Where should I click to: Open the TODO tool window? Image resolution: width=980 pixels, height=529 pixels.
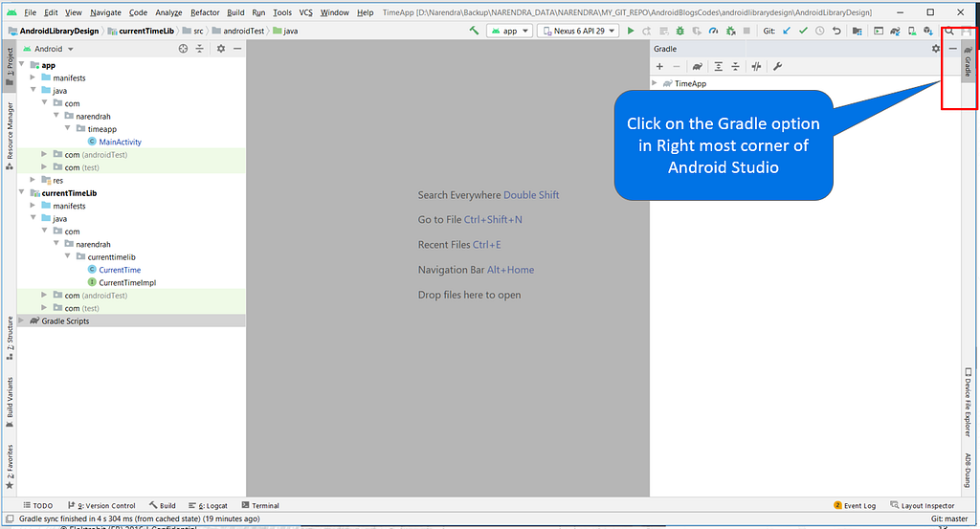coord(38,505)
